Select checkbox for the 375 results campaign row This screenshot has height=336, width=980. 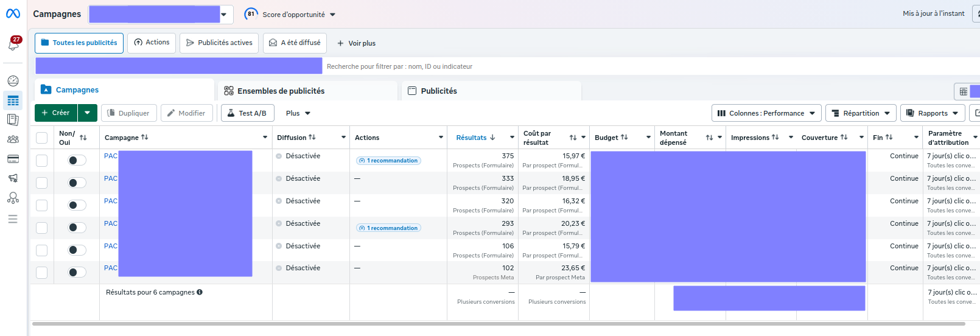(42, 160)
